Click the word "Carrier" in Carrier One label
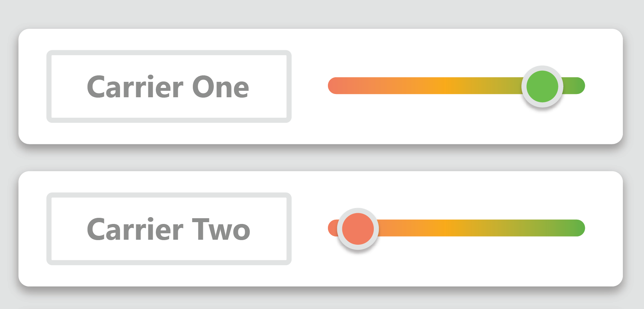Screen dimensions: 644x309 coord(135,87)
